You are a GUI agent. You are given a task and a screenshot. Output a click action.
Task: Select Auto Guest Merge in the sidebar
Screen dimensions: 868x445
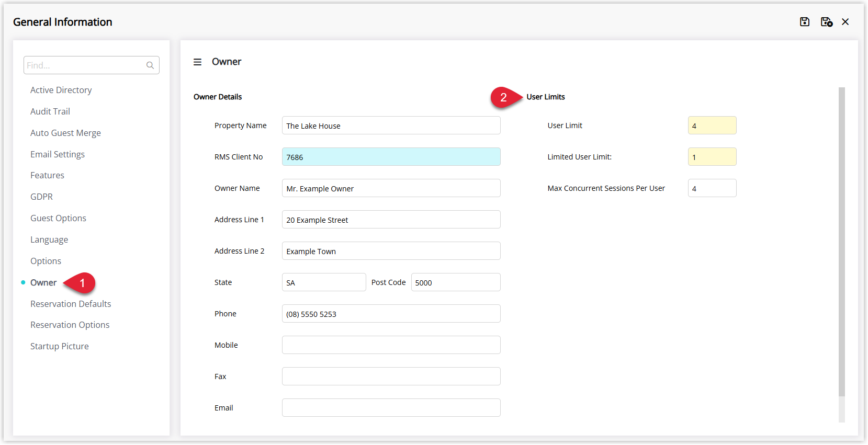pos(65,133)
